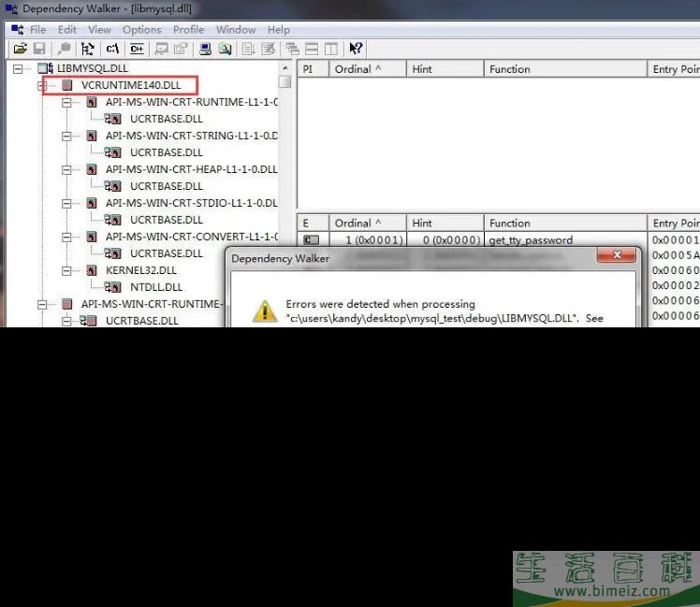The height and width of the screenshot is (607, 700).
Task: Open the Help menu
Action: [x=279, y=30]
